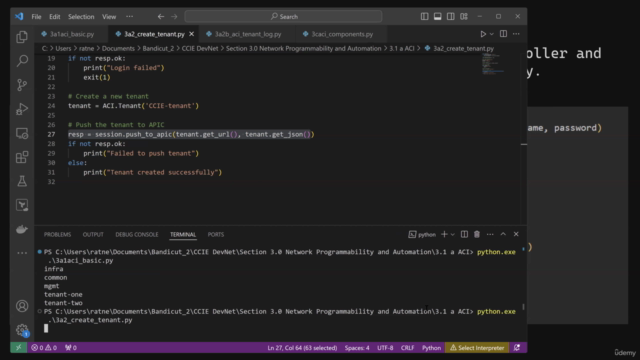Run the Python file with play button
The height and width of the screenshot is (360, 640).
[x=483, y=34]
